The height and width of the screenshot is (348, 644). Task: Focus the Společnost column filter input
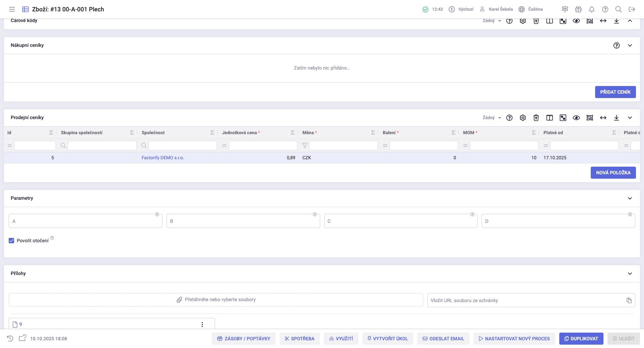pos(183,146)
